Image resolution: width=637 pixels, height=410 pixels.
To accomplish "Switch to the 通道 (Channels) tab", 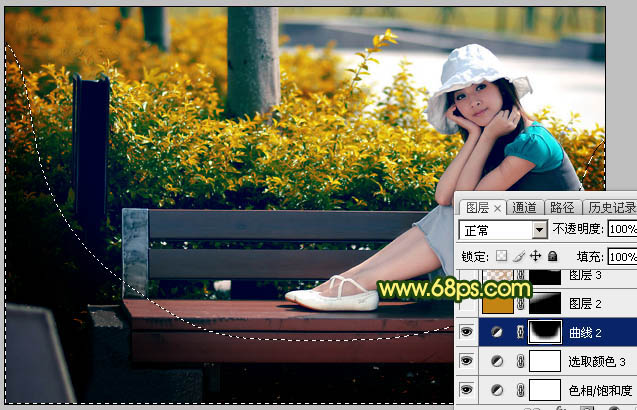I will pos(524,208).
